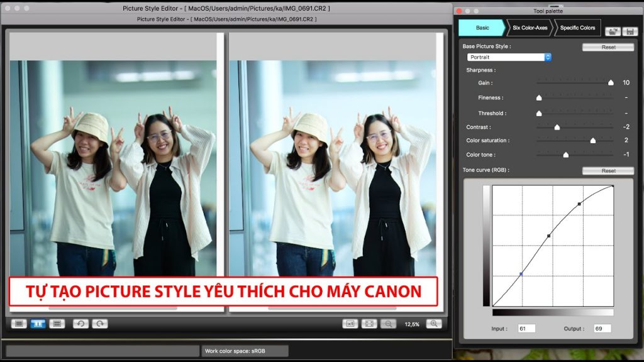Reset the Base Picture Style settings
Image resolution: width=644 pixels, height=362 pixels.
[x=608, y=47]
